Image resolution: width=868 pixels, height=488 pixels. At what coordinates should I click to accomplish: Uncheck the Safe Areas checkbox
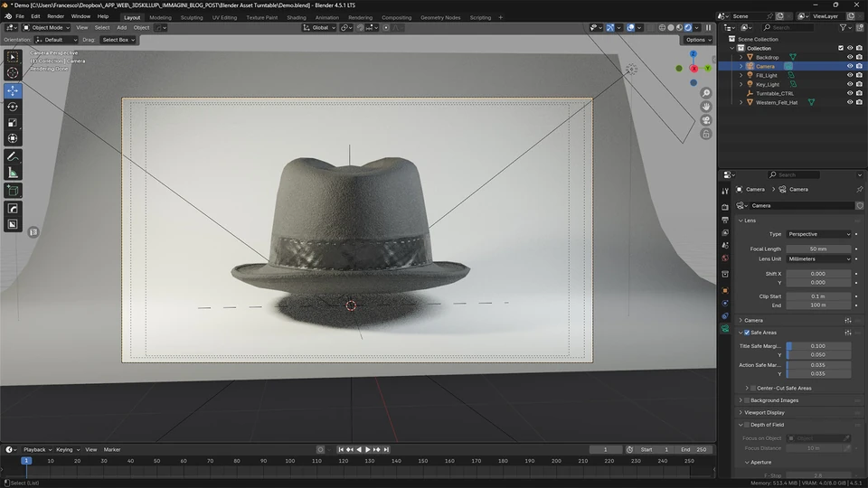(x=747, y=333)
